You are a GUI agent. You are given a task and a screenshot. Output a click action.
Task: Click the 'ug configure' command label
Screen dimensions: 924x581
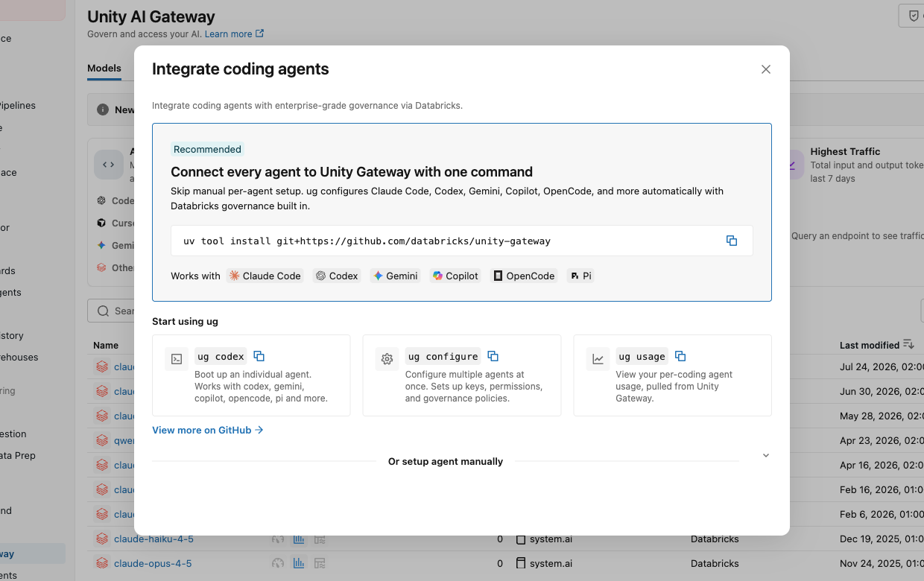(443, 356)
